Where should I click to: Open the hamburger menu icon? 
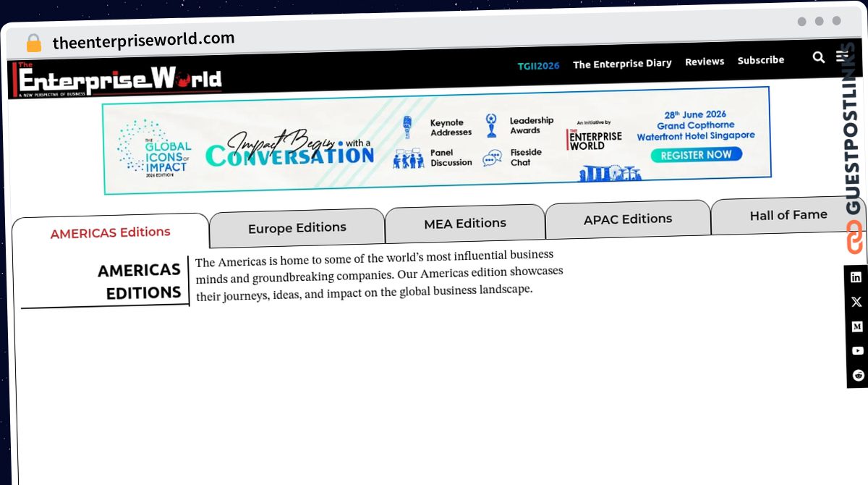[842, 56]
